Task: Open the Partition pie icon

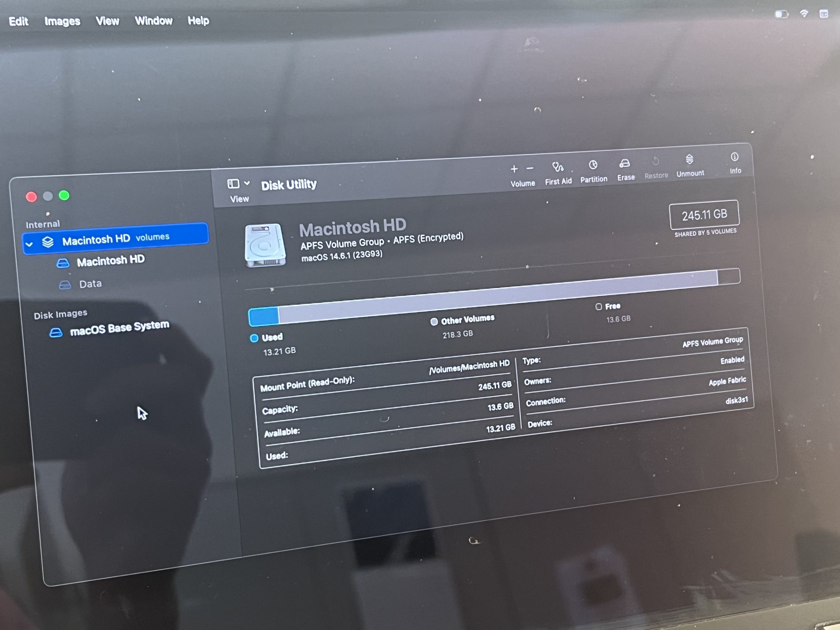Action: pos(593,165)
